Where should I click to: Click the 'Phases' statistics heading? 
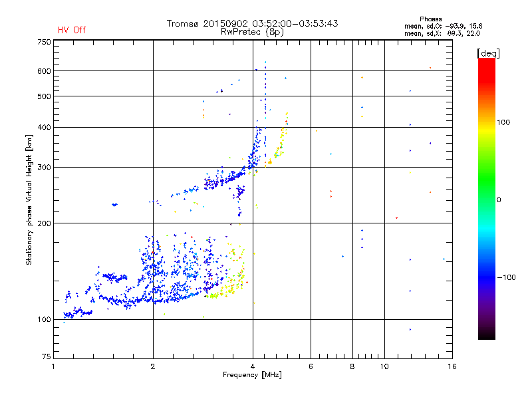[x=430, y=19]
